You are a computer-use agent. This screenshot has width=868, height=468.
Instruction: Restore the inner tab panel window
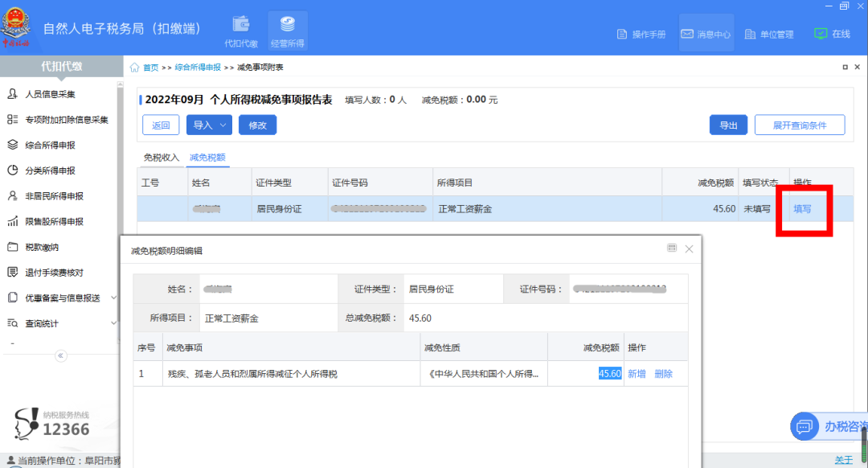(x=845, y=67)
